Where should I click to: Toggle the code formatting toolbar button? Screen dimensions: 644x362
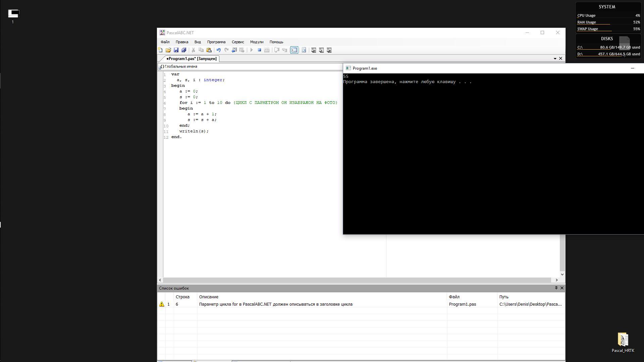[304, 50]
